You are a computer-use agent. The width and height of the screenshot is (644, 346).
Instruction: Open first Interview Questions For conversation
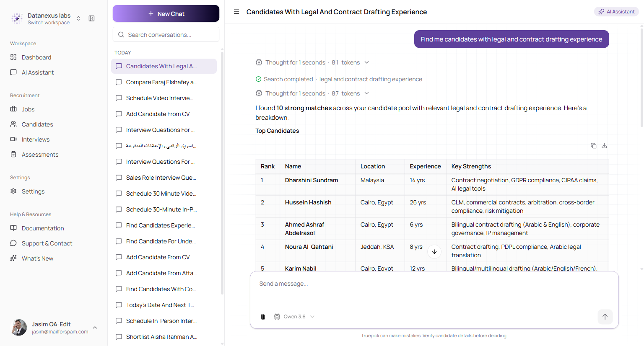(164, 130)
